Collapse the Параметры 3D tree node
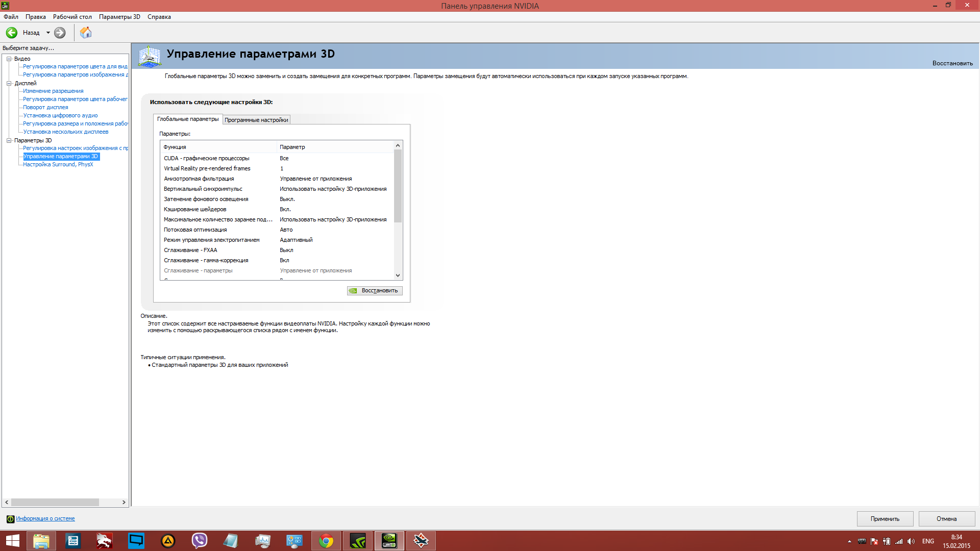This screenshot has height=551, width=980. pos(9,140)
